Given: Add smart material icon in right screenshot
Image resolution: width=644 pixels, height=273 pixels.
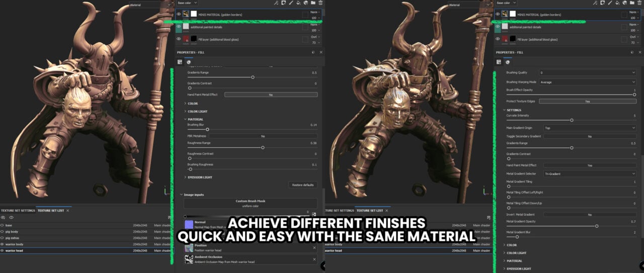Looking at the screenshot, I should (x=624, y=3).
